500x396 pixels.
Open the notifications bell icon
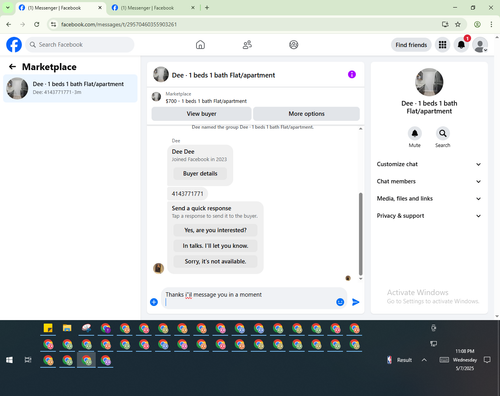coord(461,45)
